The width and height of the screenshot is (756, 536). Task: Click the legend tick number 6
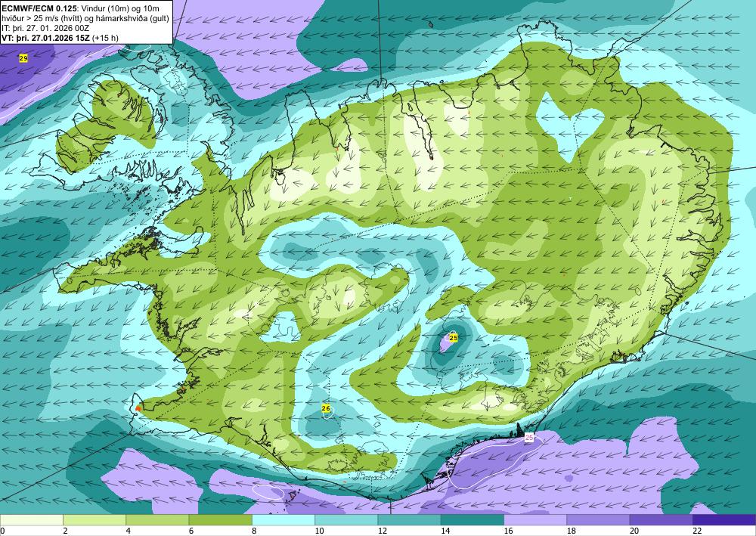[191, 531]
